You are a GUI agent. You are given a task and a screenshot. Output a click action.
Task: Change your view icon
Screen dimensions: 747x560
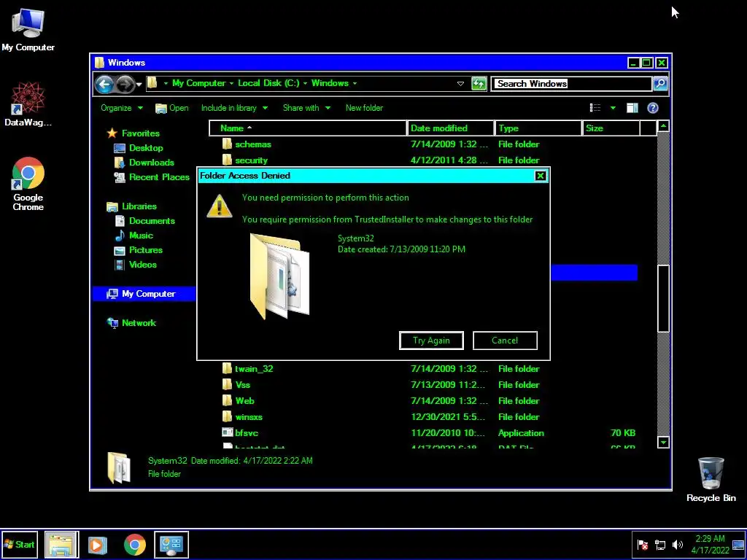point(595,108)
